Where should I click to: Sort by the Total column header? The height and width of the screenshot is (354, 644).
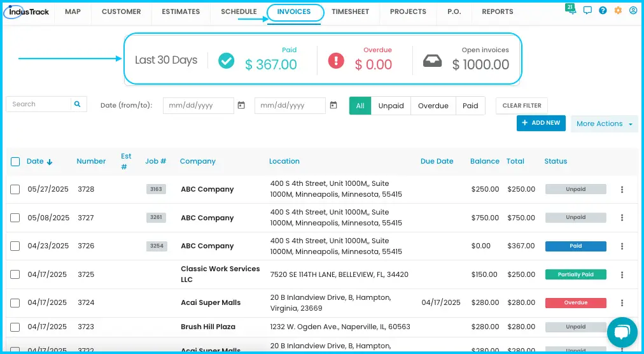[x=515, y=161]
